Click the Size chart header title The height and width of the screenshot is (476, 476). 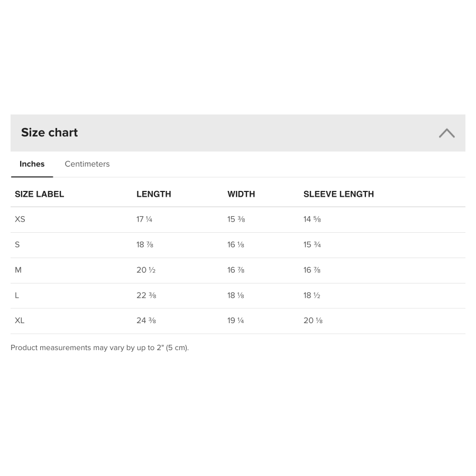pyautogui.click(x=50, y=133)
